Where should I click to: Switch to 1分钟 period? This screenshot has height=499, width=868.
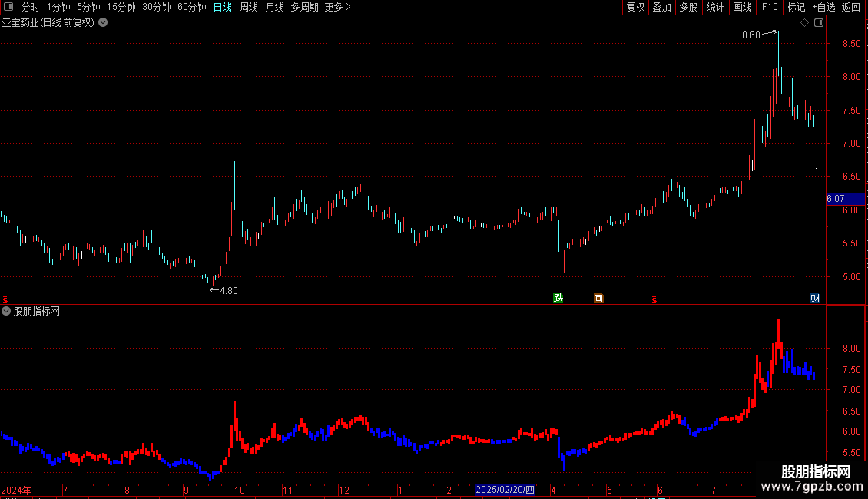tap(58, 7)
